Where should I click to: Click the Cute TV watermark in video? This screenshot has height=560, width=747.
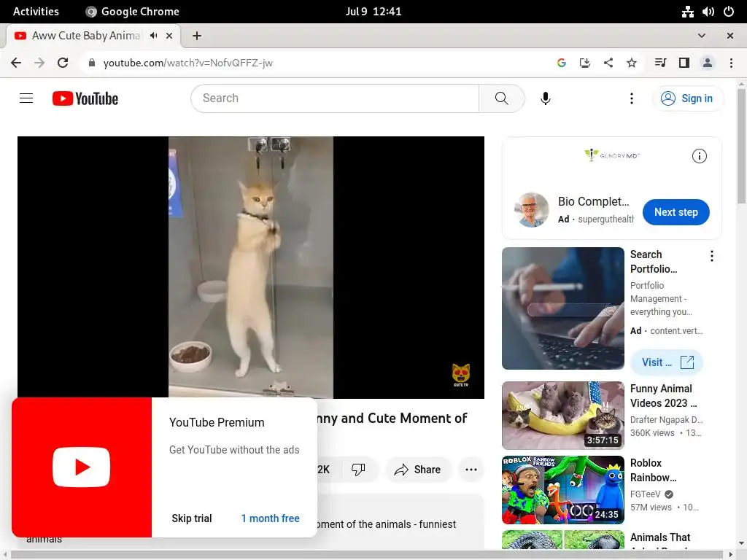[x=461, y=376]
